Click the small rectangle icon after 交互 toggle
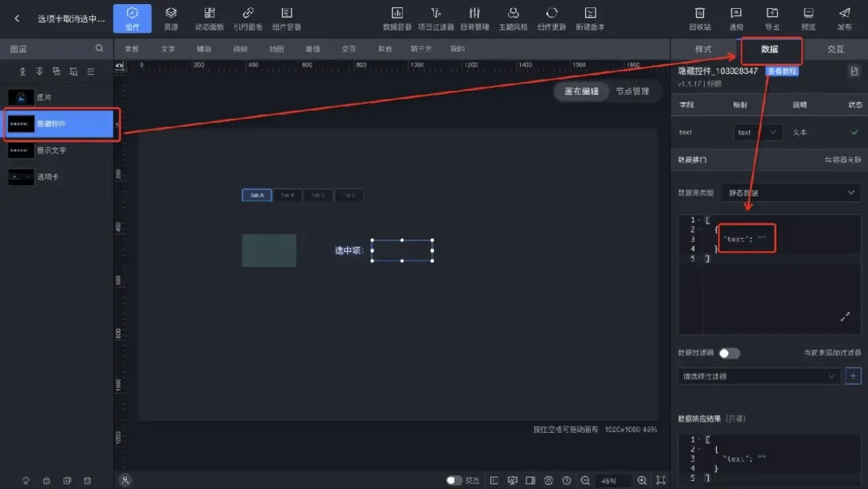The width and height of the screenshot is (868, 489). [494, 481]
